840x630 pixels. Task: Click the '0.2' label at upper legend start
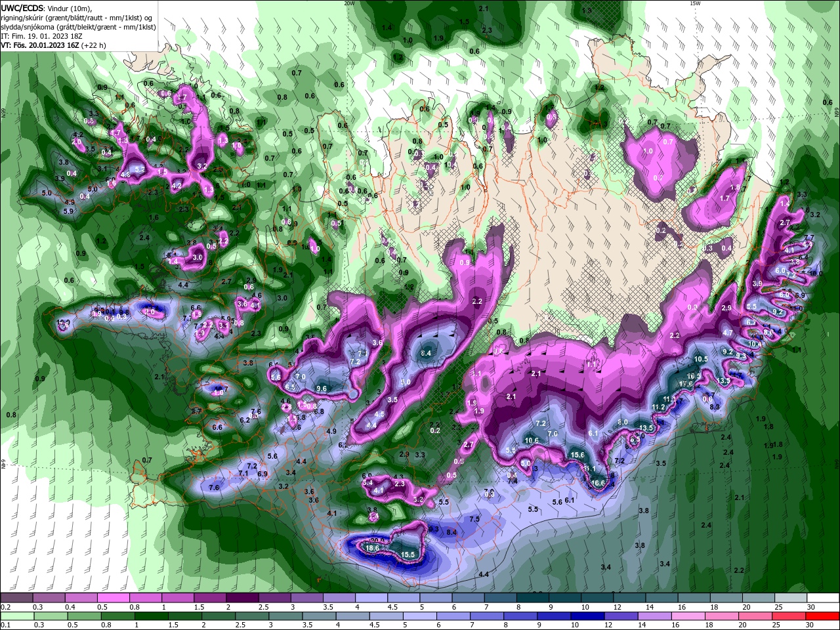click(5, 607)
